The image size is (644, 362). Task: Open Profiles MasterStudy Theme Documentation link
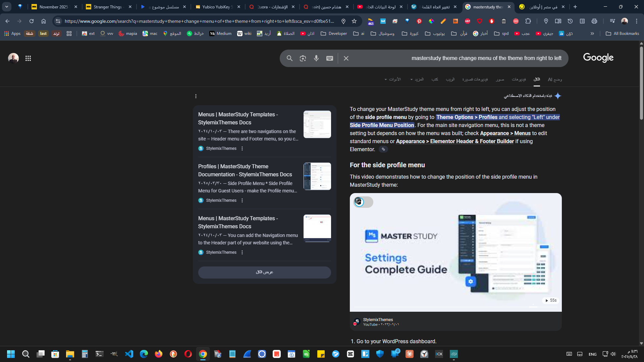pyautogui.click(x=245, y=170)
